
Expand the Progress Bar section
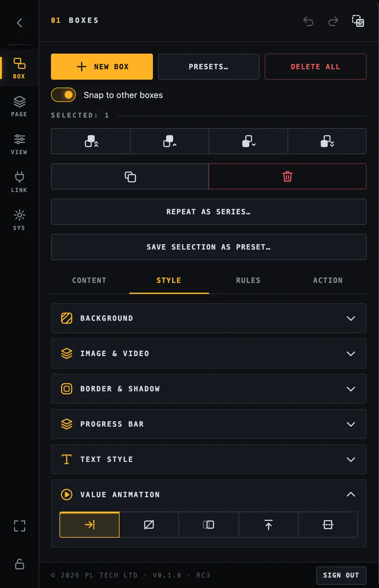click(209, 424)
